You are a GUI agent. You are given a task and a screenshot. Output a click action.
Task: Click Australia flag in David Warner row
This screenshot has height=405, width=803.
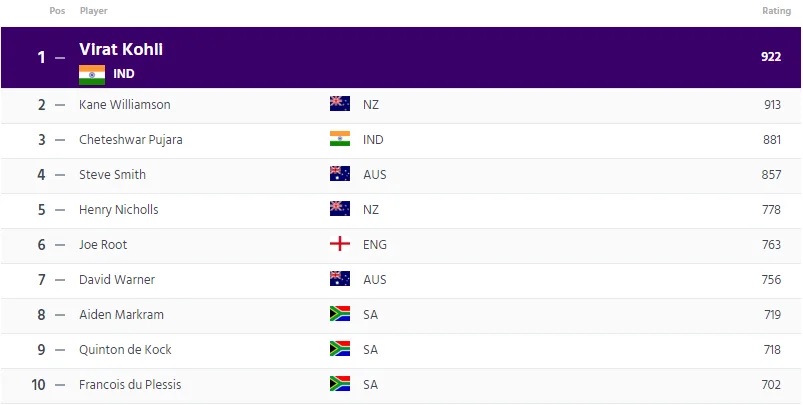tap(340, 279)
